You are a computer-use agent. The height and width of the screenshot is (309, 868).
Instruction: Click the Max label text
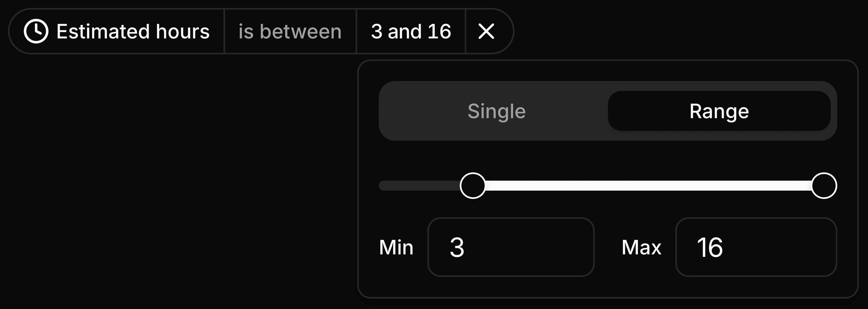[x=641, y=247]
